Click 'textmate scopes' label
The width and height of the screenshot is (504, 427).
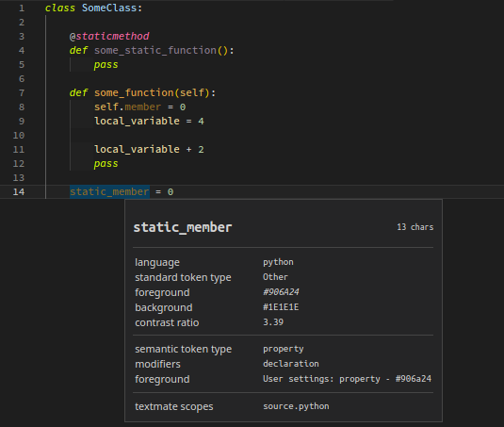(174, 406)
